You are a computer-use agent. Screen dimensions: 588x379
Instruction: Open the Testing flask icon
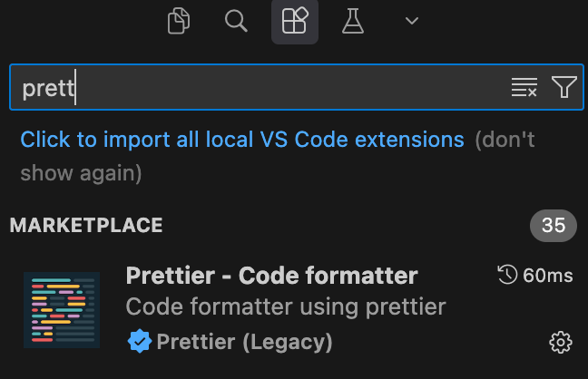[353, 21]
